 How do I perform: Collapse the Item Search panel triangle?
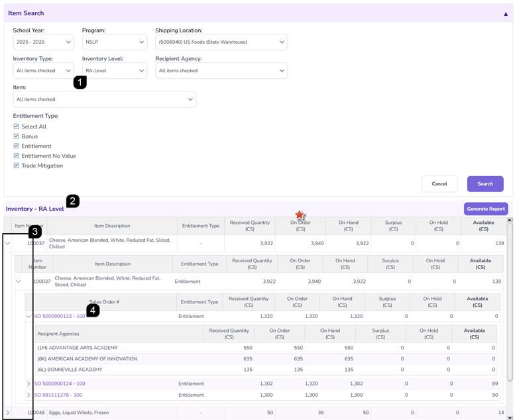point(506,14)
